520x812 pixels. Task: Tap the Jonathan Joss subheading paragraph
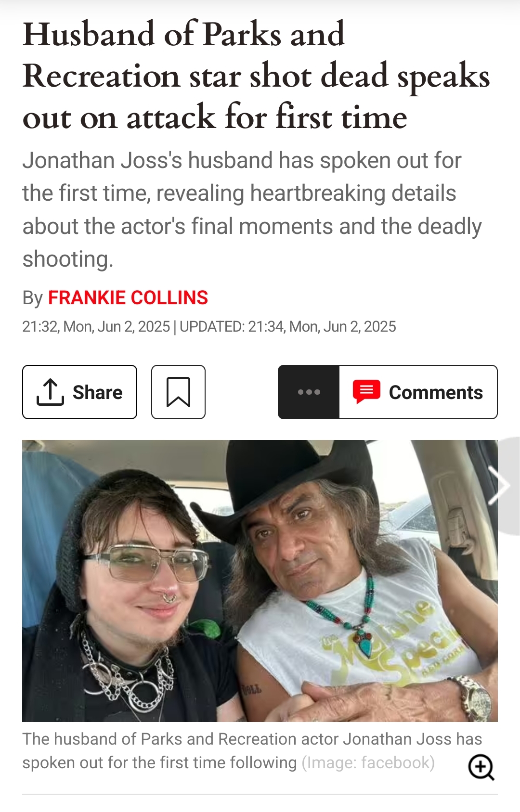[251, 209]
